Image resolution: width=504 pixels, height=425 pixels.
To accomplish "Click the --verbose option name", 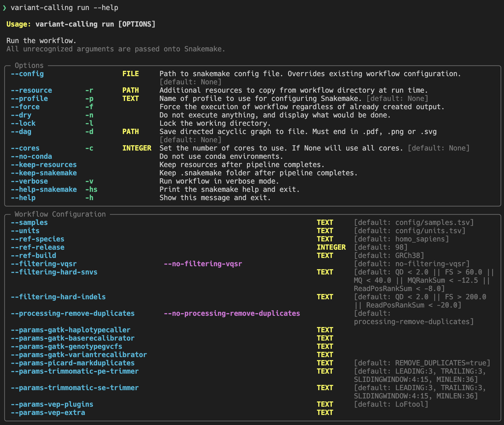I will pyautogui.click(x=29, y=181).
